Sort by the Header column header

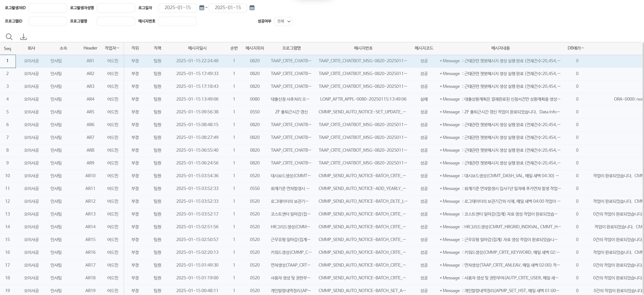click(90, 48)
